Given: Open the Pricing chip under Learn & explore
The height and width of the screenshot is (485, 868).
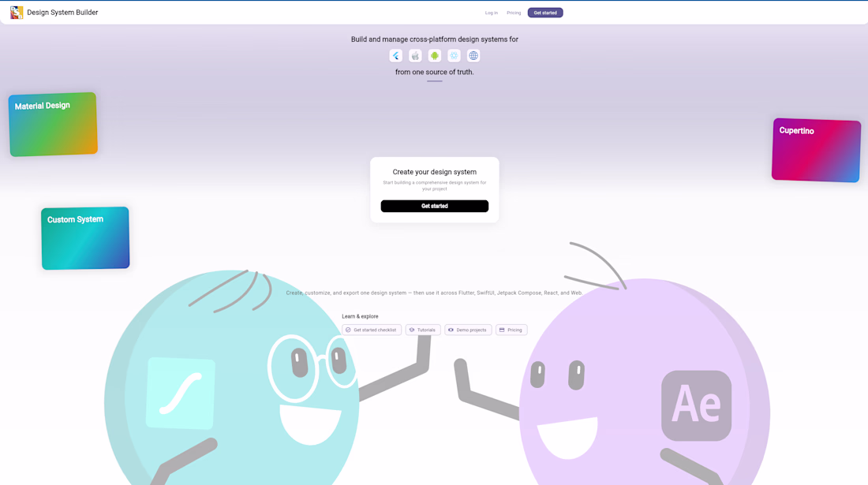Looking at the screenshot, I should click(511, 330).
